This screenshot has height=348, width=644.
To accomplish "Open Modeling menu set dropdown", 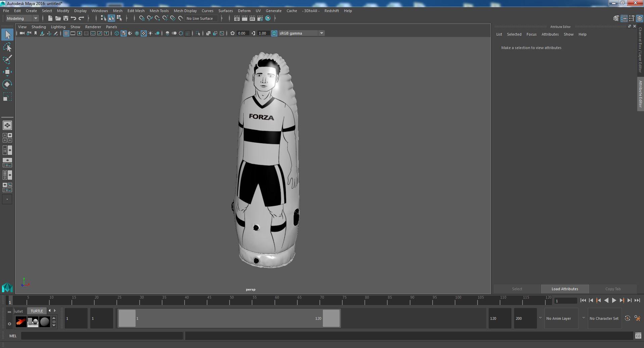I will (x=22, y=18).
